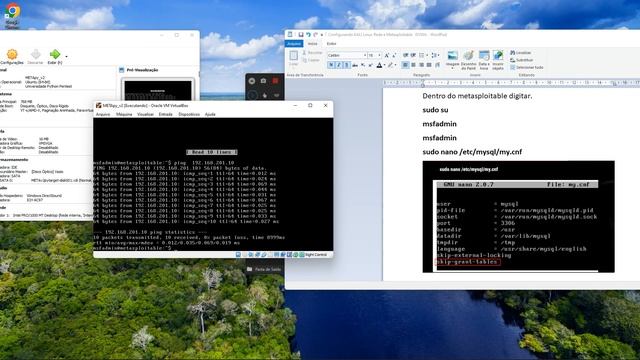Click the hard disk activity icon in the VM status bar
The height and width of the screenshot is (360, 640).
(238, 255)
